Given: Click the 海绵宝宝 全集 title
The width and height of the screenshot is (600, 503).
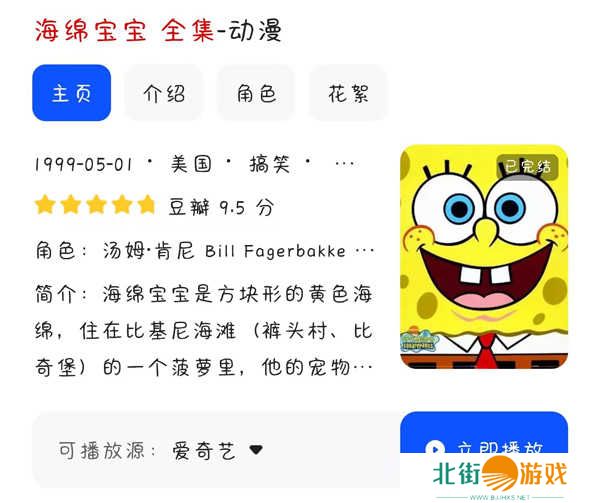Looking at the screenshot, I should 125,31.
